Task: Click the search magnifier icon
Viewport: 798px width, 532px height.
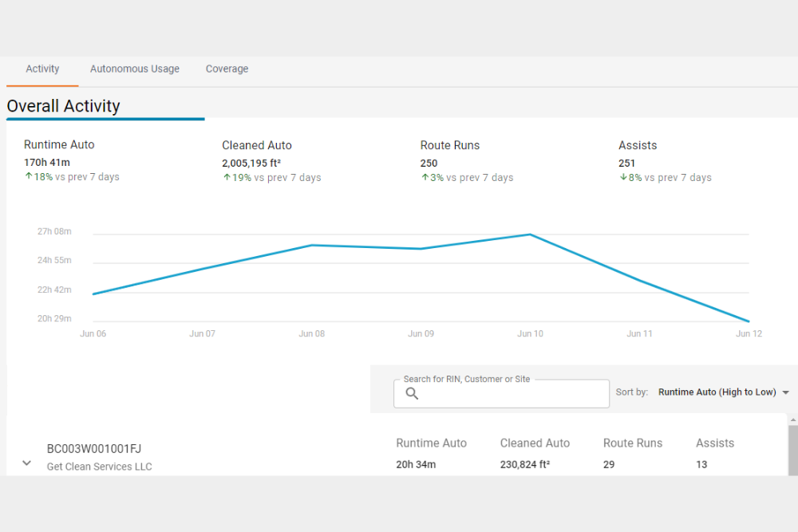Action: 412,393
